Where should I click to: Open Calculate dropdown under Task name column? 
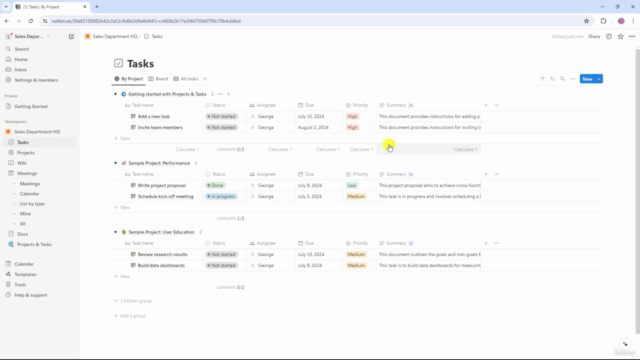pyautogui.click(x=187, y=149)
